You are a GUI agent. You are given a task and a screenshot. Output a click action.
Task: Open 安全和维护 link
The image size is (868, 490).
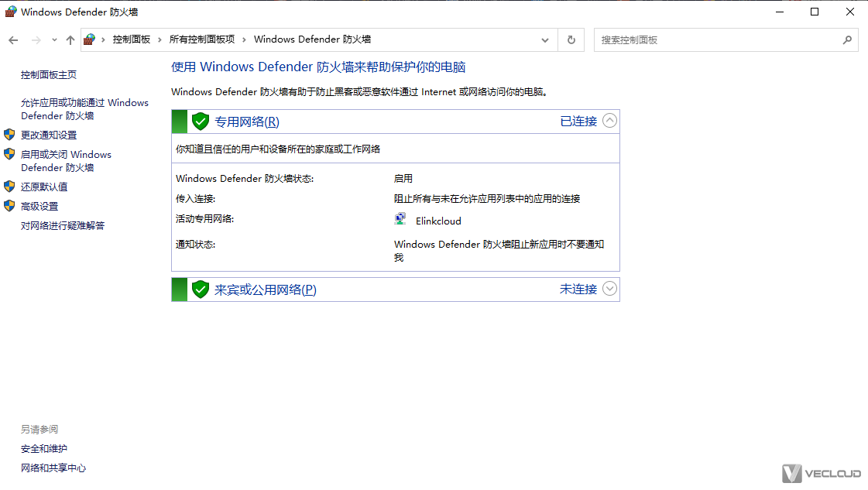click(43, 449)
